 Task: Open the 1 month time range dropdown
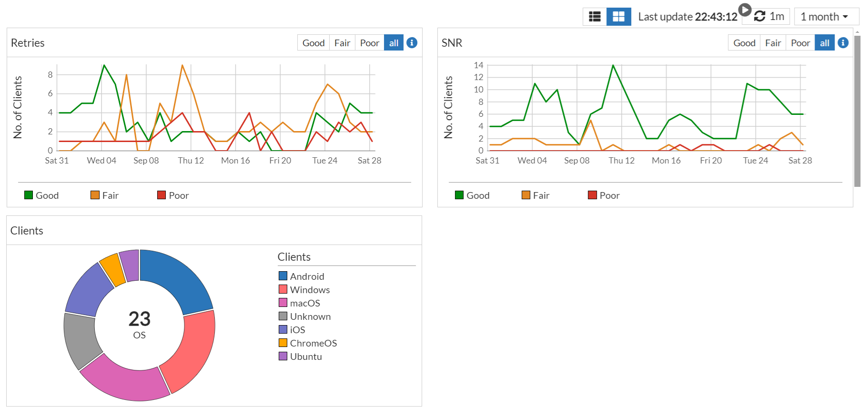pos(826,17)
